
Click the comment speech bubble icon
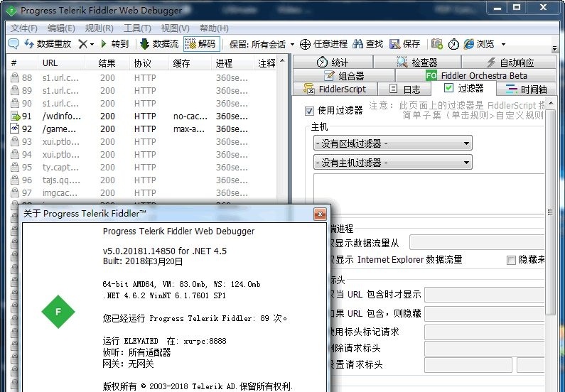point(14,44)
